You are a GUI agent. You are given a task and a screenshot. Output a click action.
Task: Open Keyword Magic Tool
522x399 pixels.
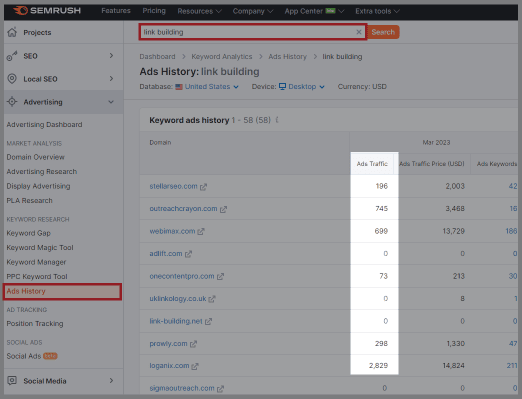click(40, 248)
